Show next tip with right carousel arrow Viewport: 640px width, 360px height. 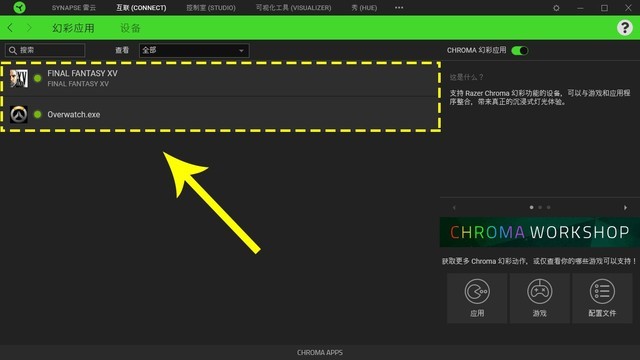pos(625,208)
